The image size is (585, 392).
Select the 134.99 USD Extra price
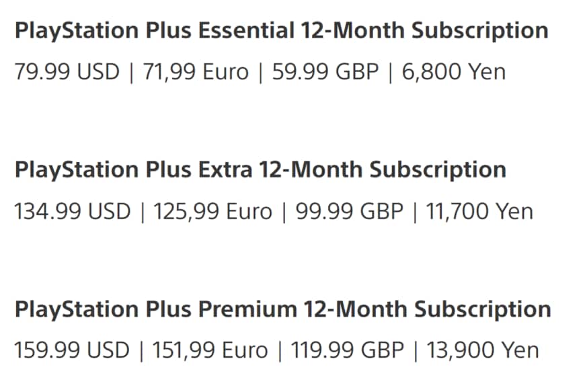click(x=72, y=212)
